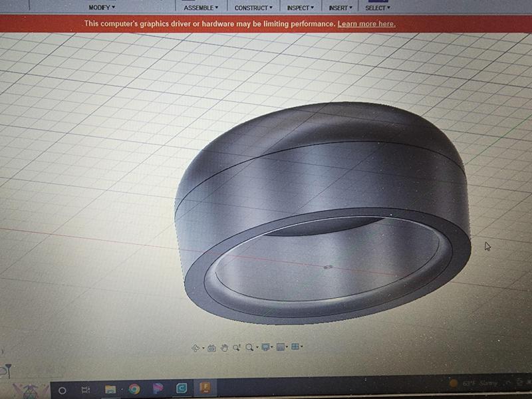Launch Google Chrome from the taskbar
This screenshot has height=399, width=532.
click(134, 389)
